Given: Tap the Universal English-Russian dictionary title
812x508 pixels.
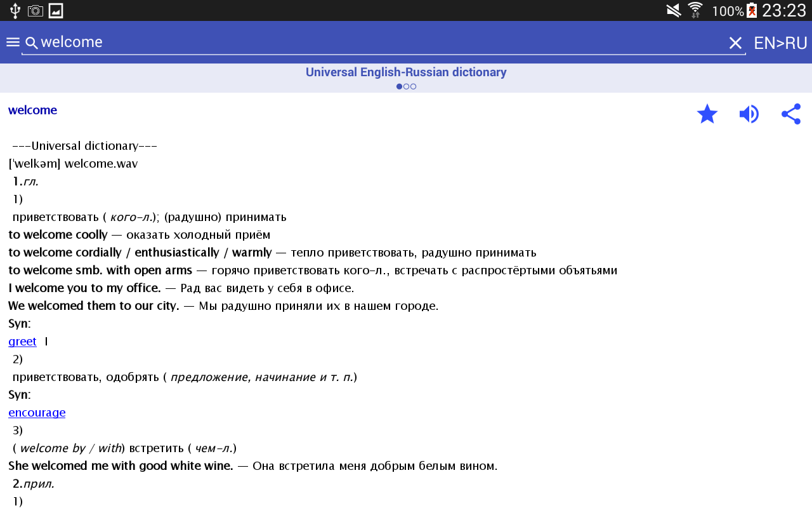Looking at the screenshot, I should pyautogui.click(x=406, y=72).
